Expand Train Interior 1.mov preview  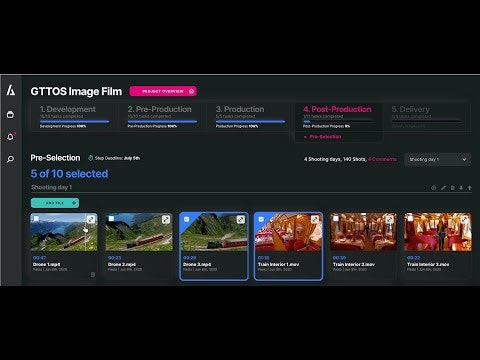pos(315,219)
